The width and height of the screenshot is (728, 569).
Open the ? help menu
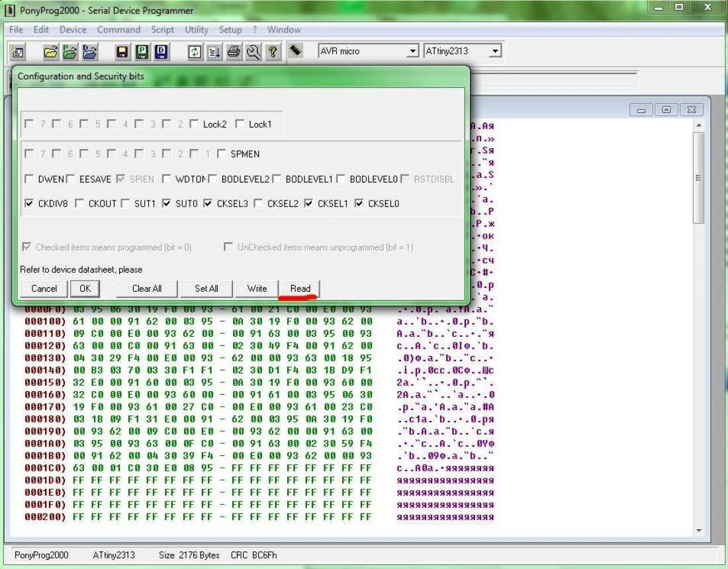(254, 30)
